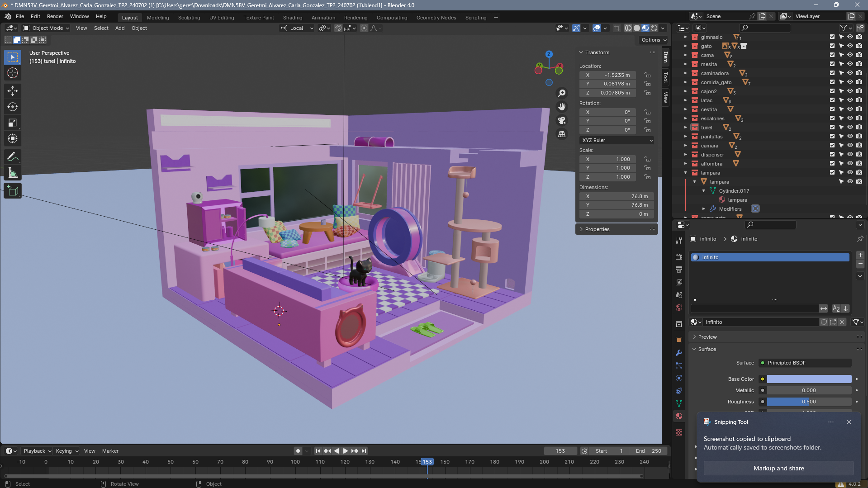Click the Pan view hand icon
This screenshot has width=868, height=488.
[x=562, y=107]
